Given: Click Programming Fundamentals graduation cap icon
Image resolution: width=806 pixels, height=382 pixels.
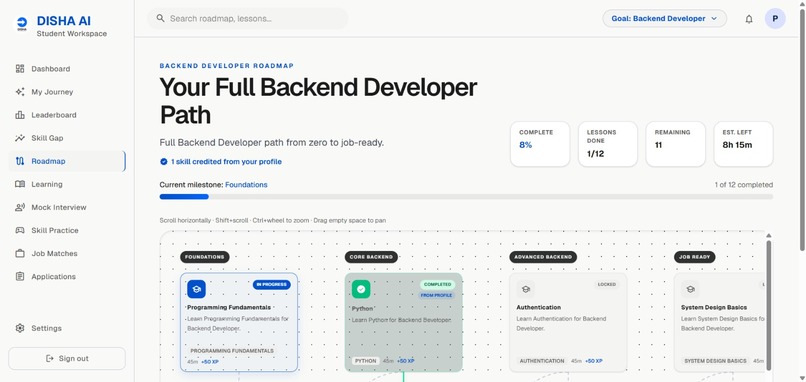Looking at the screenshot, I should pos(196,289).
